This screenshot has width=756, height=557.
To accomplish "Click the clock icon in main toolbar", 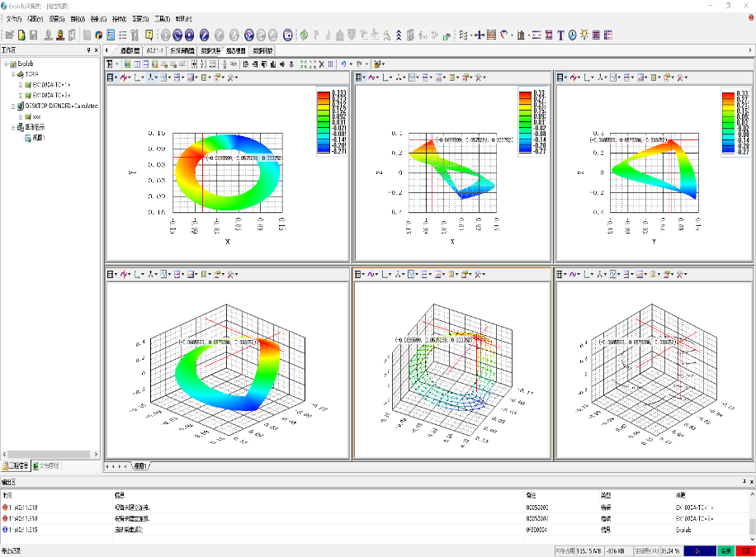I will (572, 35).
